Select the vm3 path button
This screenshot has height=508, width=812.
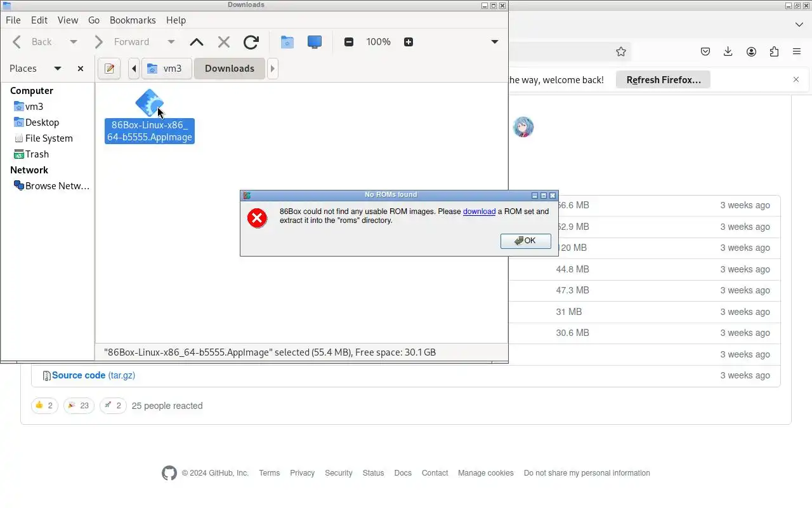coord(166,69)
